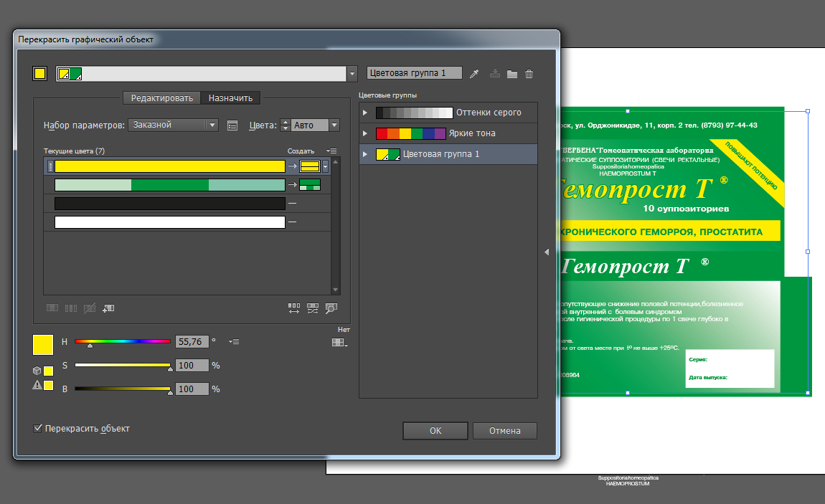The width and height of the screenshot is (825, 504).
Task: Click the B brightness slider
Action: point(123,389)
